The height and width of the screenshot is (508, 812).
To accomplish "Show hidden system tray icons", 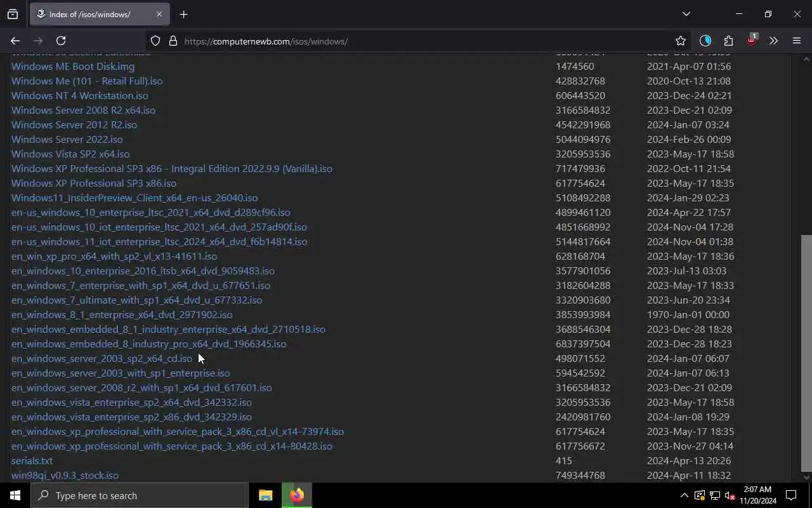I will [x=684, y=495].
